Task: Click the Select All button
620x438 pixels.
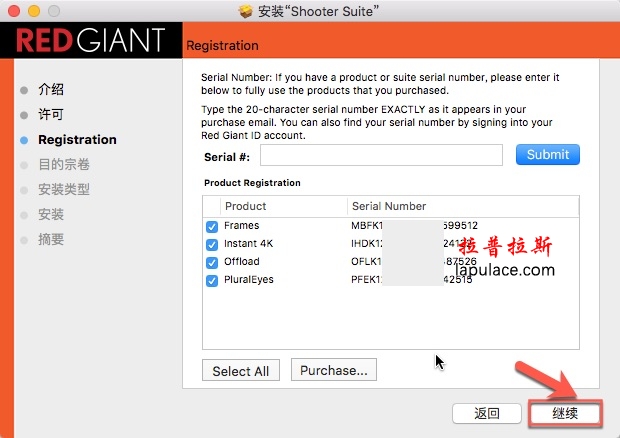Action: (241, 370)
